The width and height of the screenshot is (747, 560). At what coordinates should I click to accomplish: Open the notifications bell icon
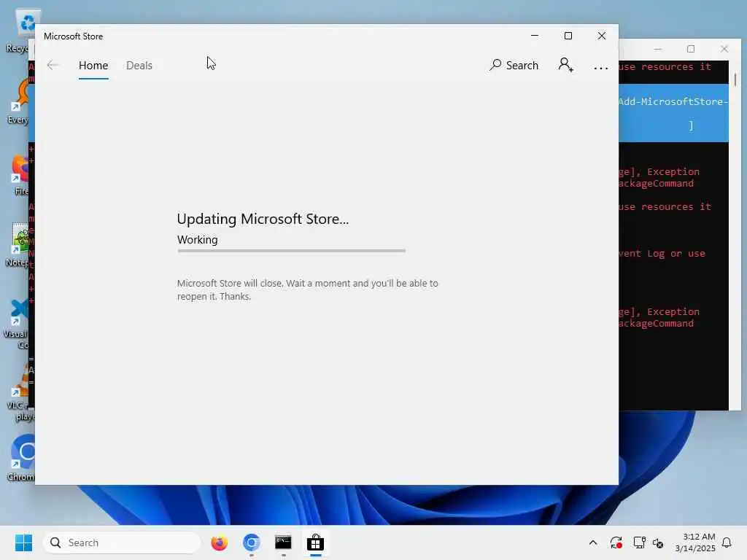pos(727,542)
